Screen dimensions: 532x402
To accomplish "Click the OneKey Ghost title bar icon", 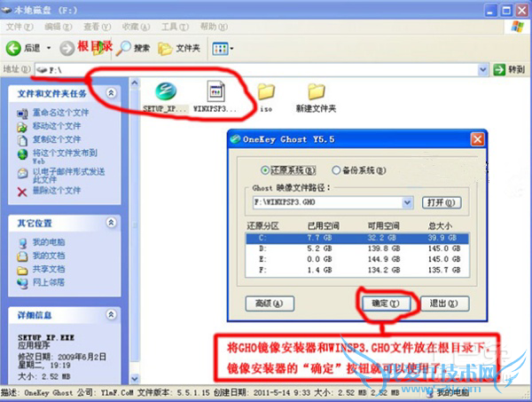I will 235,139.
